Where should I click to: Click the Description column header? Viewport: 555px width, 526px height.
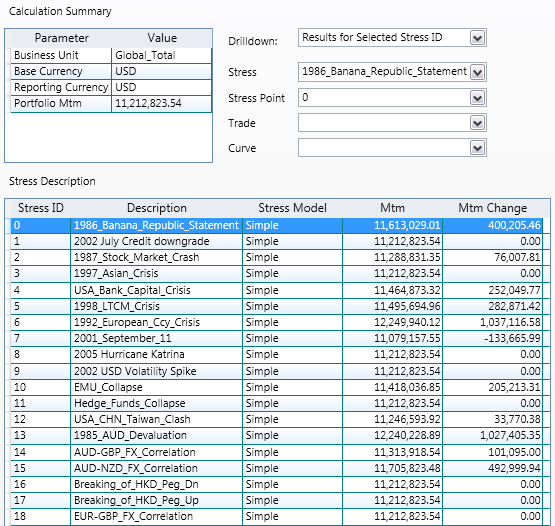click(x=157, y=208)
